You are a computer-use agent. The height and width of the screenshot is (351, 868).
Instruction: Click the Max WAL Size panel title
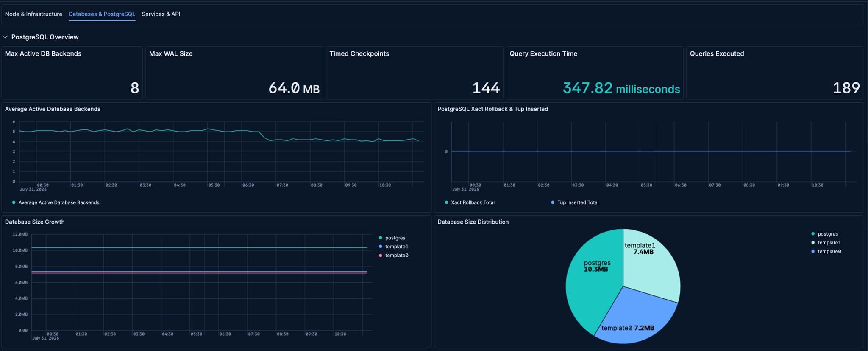point(171,53)
